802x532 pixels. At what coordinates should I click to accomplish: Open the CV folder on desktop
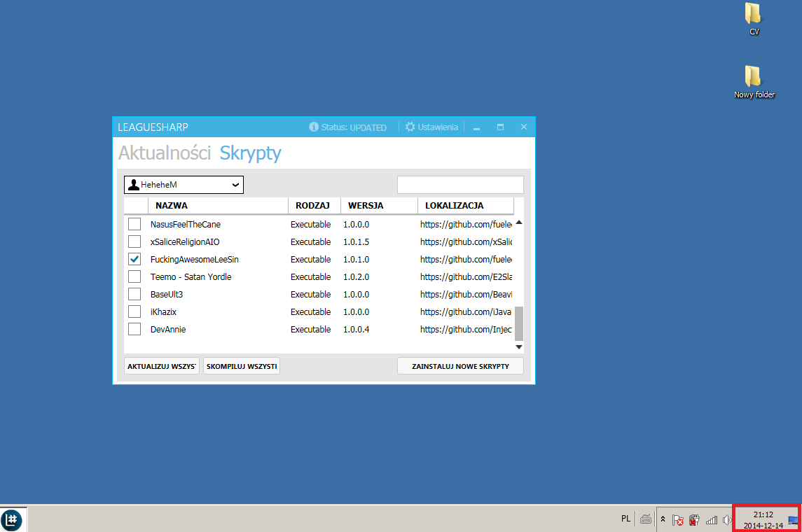point(754,20)
